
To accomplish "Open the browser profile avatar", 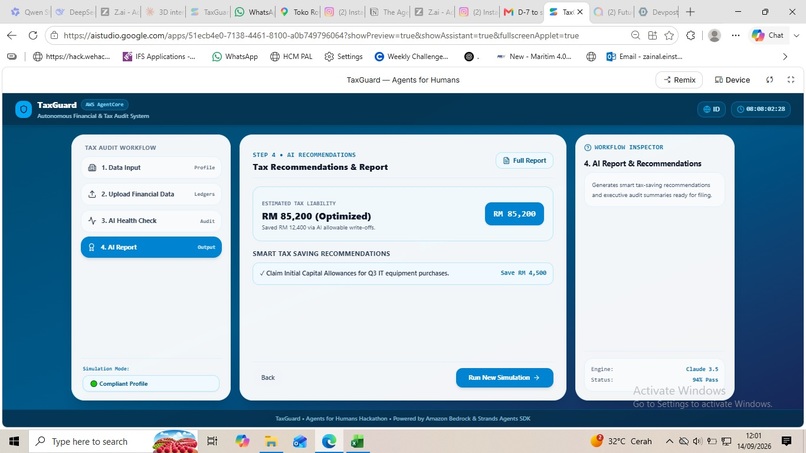I will pos(714,35).
